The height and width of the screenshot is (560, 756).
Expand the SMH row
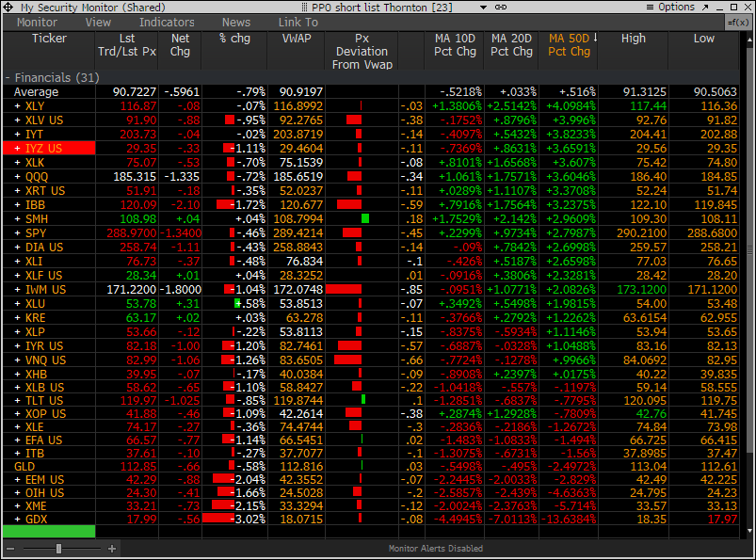pyautogui.click(x=17, y=219)
